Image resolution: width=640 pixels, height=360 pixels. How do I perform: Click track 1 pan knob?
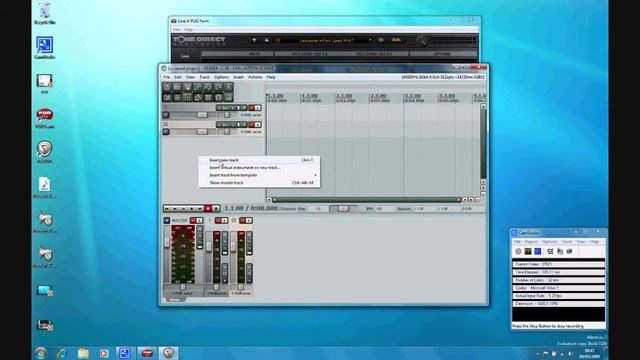coord(227,115)
